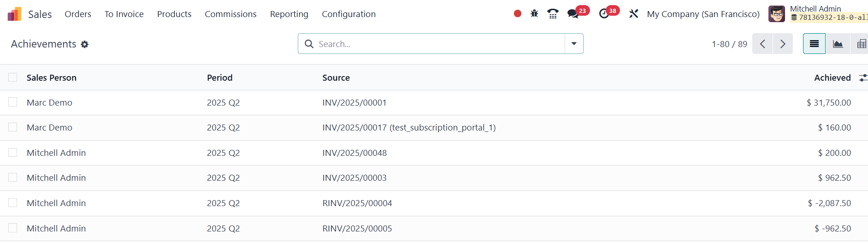This screenshot has width=868, height=243.
Task: Tick the select-all header checkbox
Action: point(13,77)
